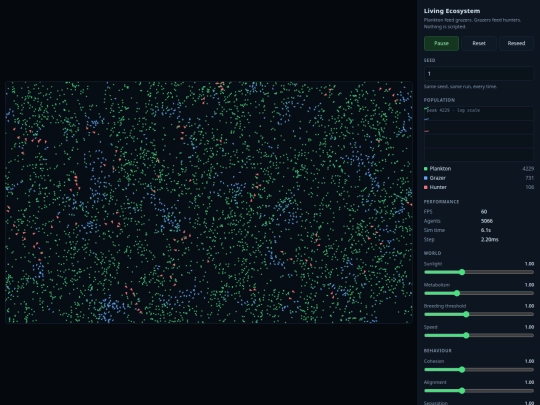The image size is (540, 405).
Task: Click the Plankton count 4229
Action: pyautogui.click(x=528, y=169)
